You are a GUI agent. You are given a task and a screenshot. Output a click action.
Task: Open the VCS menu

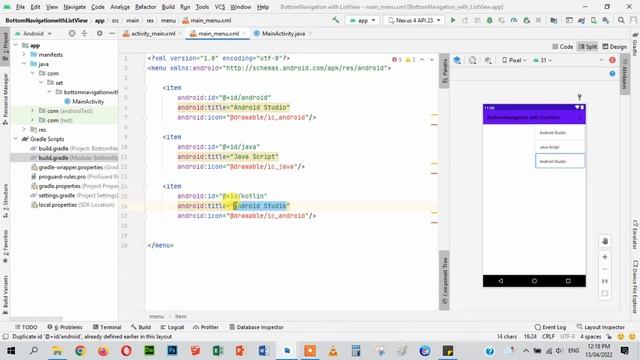point(220,7)
